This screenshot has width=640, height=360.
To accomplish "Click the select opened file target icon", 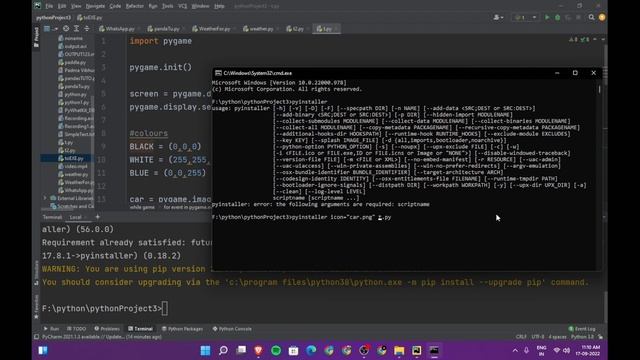I will [x=66, y=29].
